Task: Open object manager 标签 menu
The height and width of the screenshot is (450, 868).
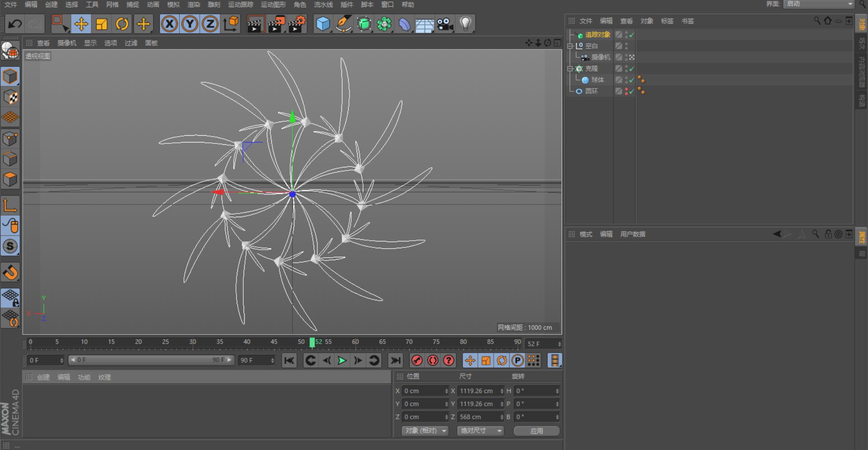Action: coord(667,21)
